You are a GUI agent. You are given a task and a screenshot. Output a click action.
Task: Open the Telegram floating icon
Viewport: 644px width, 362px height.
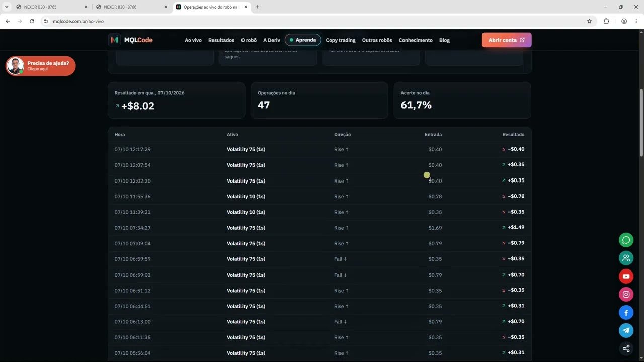click(626, 330)
